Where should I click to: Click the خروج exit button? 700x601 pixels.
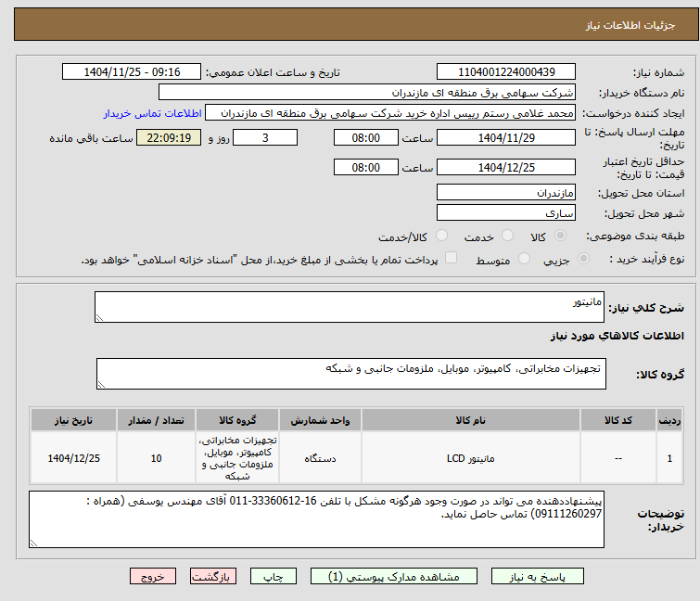pyautogui.click(x=153, y=577)
